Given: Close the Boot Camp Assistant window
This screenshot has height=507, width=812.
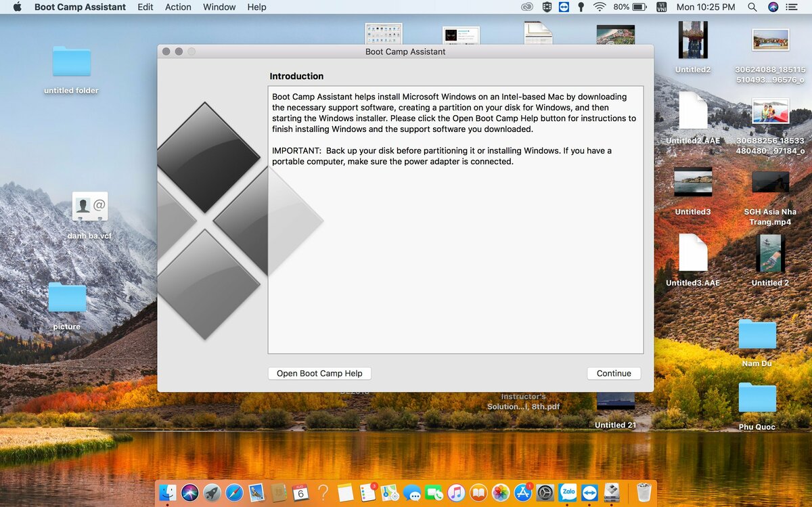Looking at the screenshot, I should (x=166, y=51).
